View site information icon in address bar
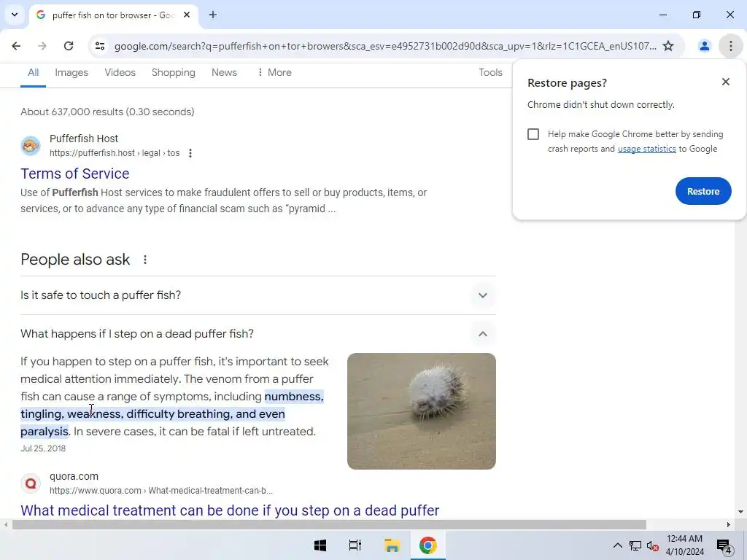Image resolution: width=747 pixels, height=560 pixels. point(100,46)
